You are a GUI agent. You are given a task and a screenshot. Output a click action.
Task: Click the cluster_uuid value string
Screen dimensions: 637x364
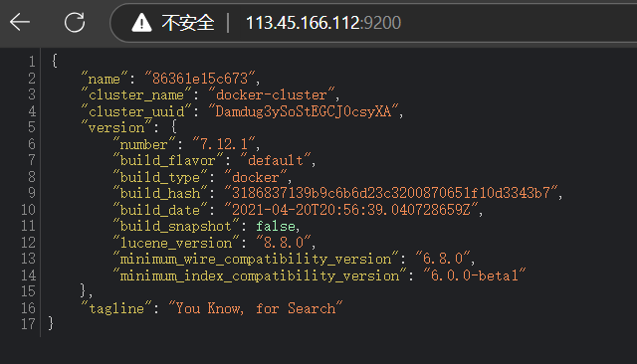303,111
